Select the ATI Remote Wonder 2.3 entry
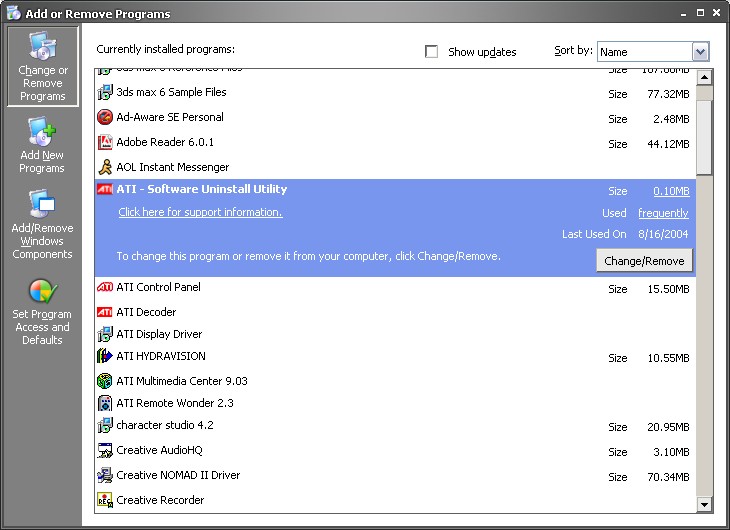The width and height of the screenshot is (730, 530). pyautogui.click(x=395, y=403)
